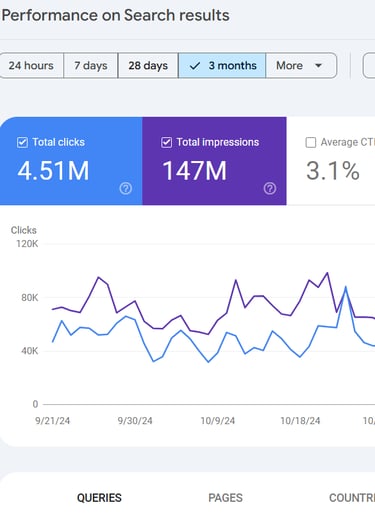Switch to the PAGES tab
The width and height of the screenshot is (375, 514).
(225, 498)
